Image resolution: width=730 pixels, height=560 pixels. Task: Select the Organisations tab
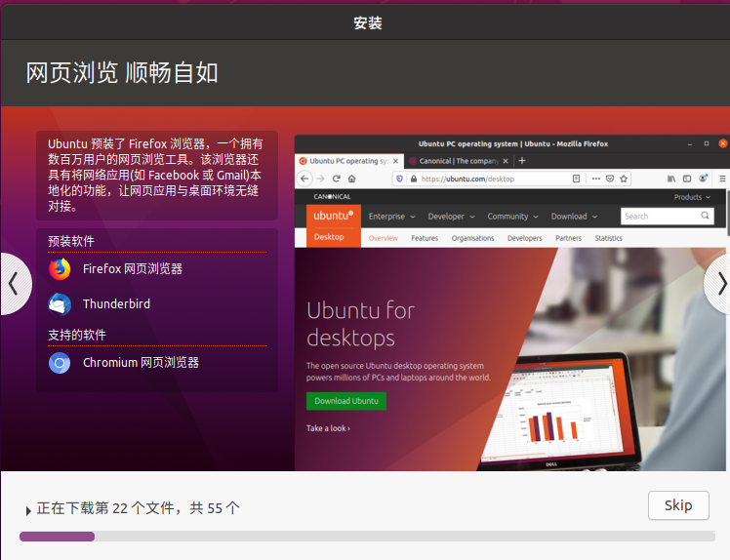pos(472,238)
